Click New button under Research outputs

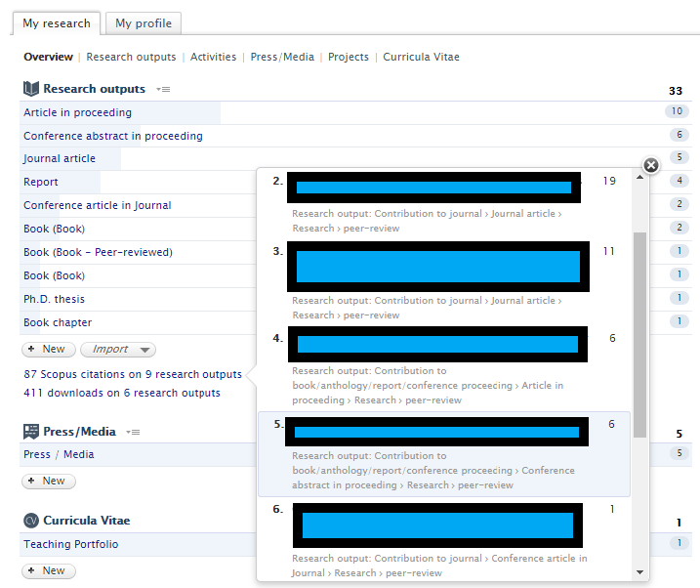point(49,349)
